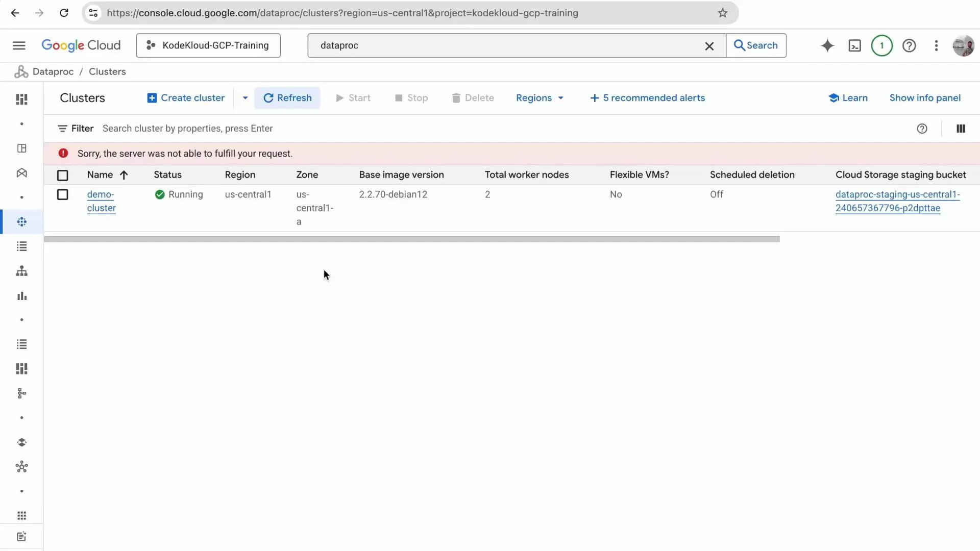980x551 pixels.
Task: Sort clusters by the Name column
Action: tap(107, 175)
